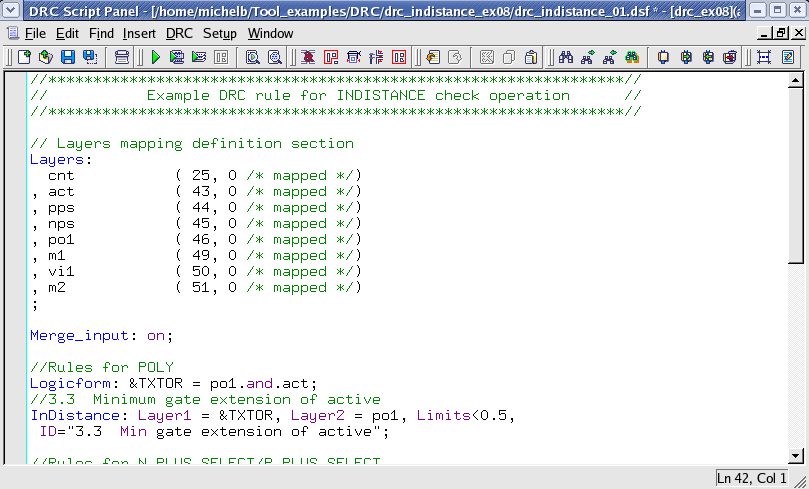The width and height of the screenshot is (809, 489).
Task: Expand the Insert menu
Action: [x=139, y=33]
